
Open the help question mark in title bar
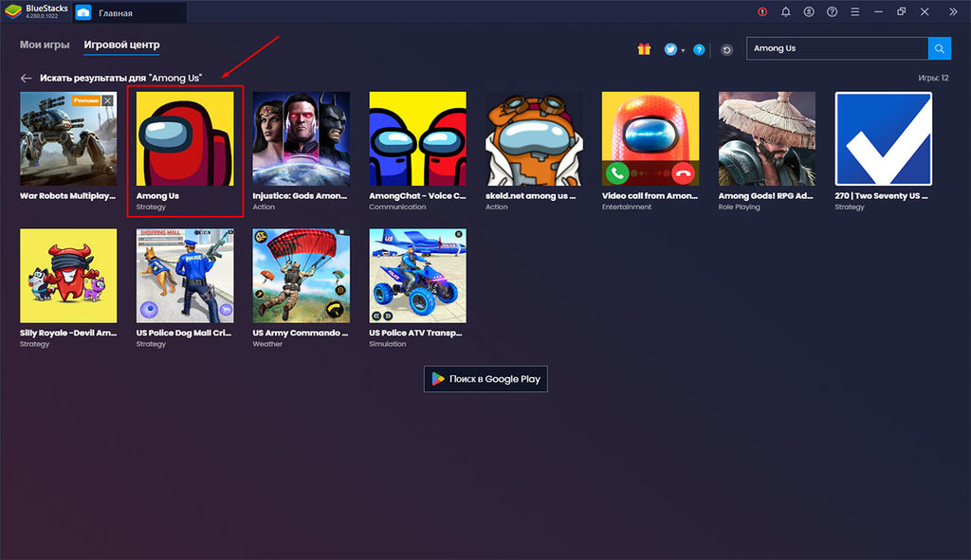coord(833,11)
